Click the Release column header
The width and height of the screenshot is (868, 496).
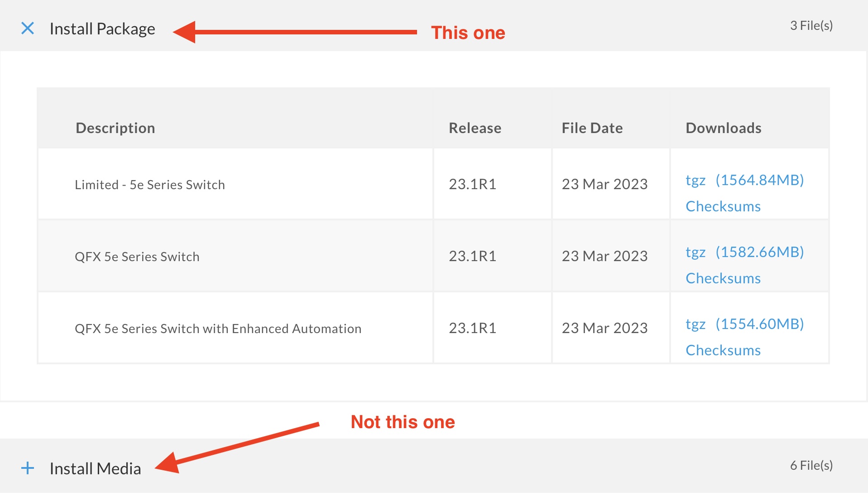(x=475, y=128)
